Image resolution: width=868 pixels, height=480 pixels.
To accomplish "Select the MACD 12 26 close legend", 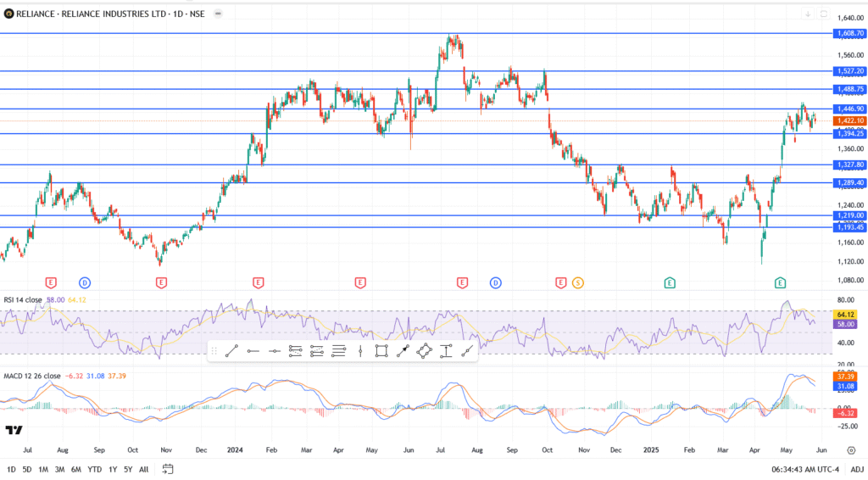I will tap(32, 376).
